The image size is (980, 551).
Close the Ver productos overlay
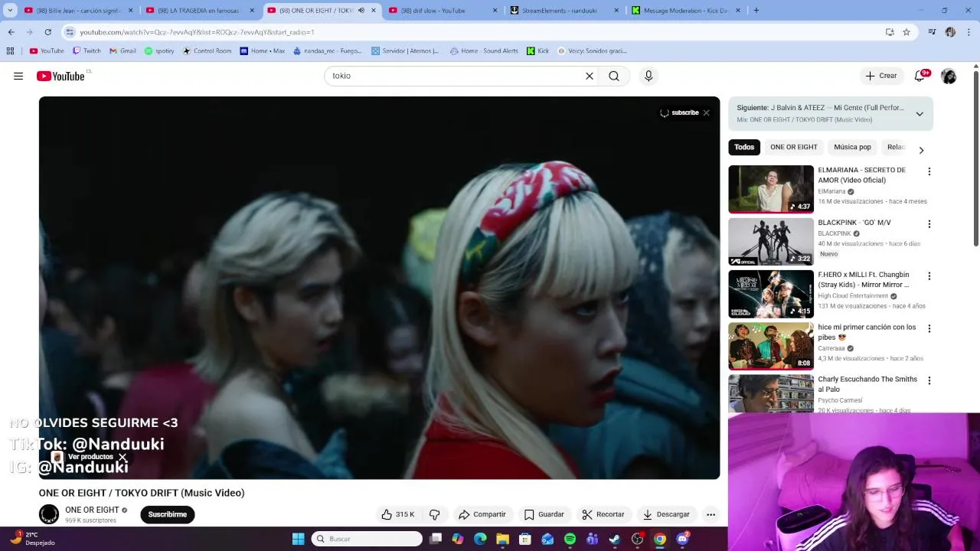coord(122,458)
